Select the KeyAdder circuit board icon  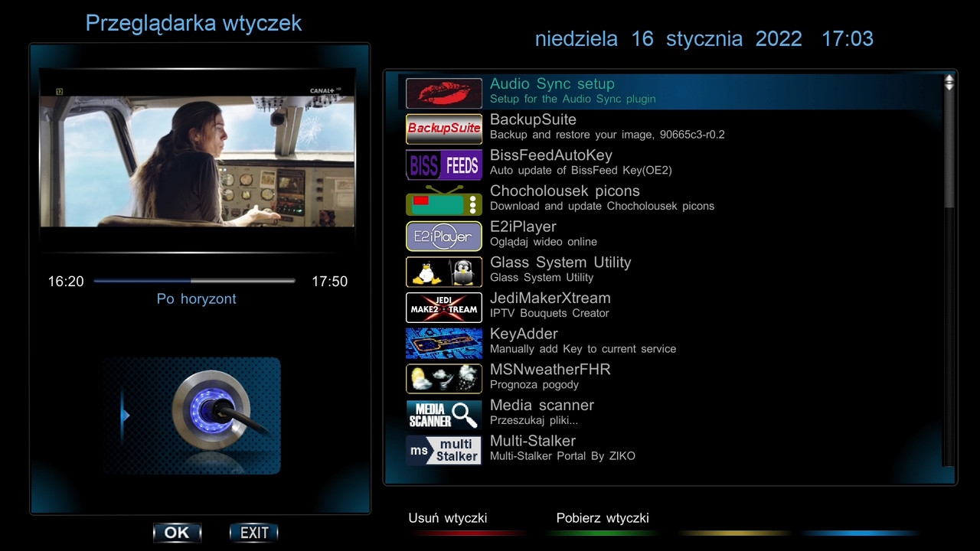click(x=444, y=344)
